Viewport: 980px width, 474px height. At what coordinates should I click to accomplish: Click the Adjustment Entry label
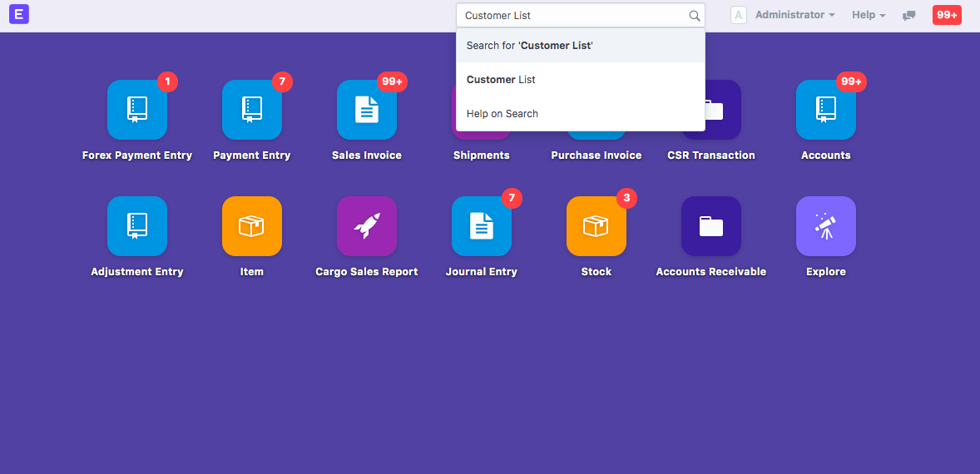(x=137, y=272)
